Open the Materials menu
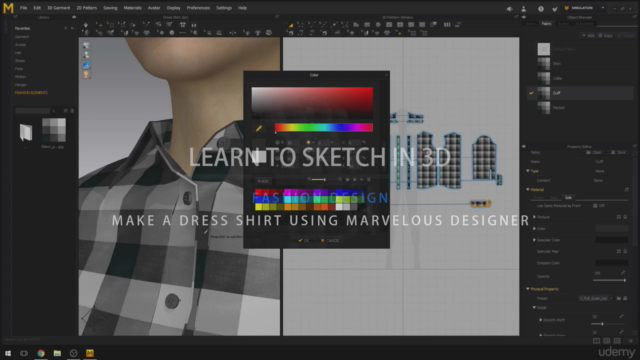The image size is (640, 360). point(133,8)
